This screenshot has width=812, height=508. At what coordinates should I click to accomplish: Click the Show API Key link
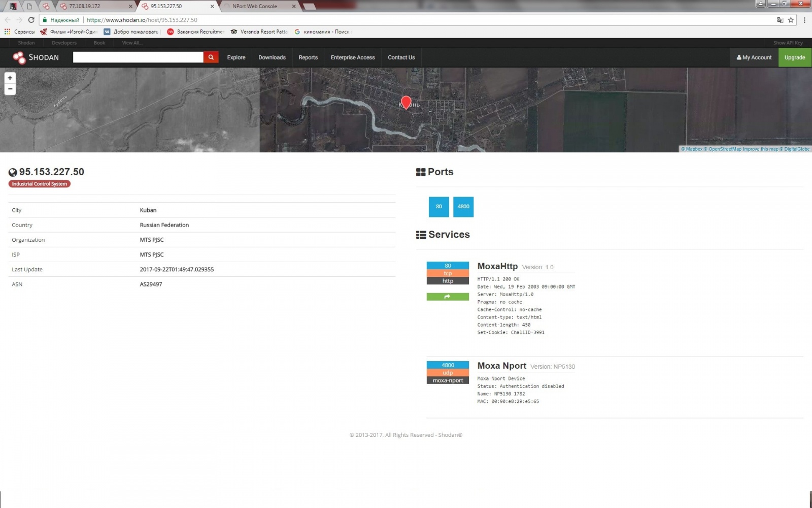pyautogui.click(x=788, y=43)
